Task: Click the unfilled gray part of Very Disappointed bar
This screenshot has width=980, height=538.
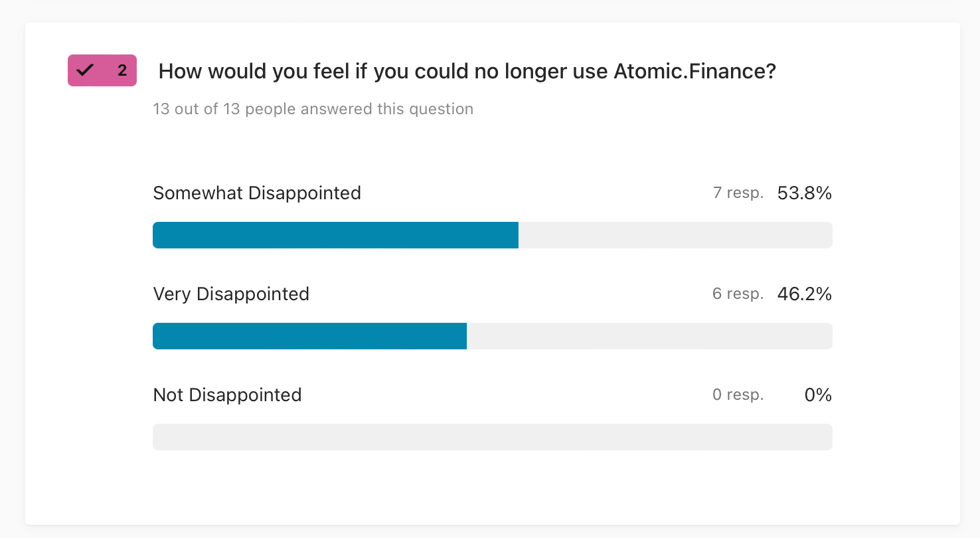Action: pyautogui.click(x=649, y=336)
